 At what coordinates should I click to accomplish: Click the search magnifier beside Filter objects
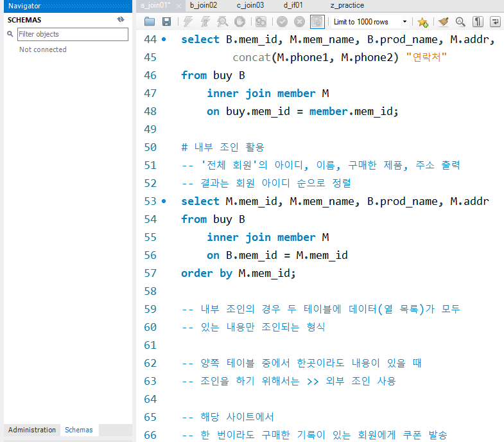[10, 34]
